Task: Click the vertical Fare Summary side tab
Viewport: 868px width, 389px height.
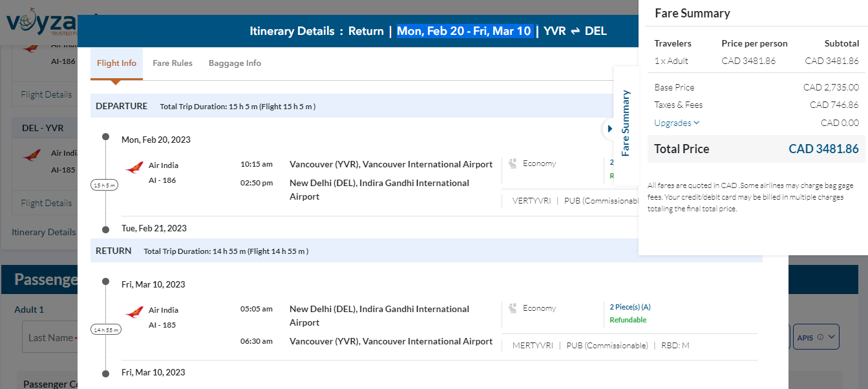Action: pyautogui.click(x=625, y=123)
